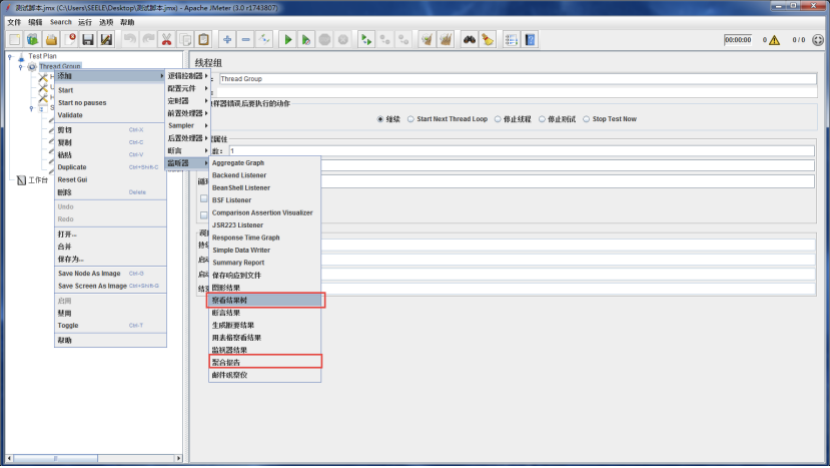The width and height of the screenshot is (830, 468).
Task: Expand all nodes with the plus icon
Action: click(227, 40)
